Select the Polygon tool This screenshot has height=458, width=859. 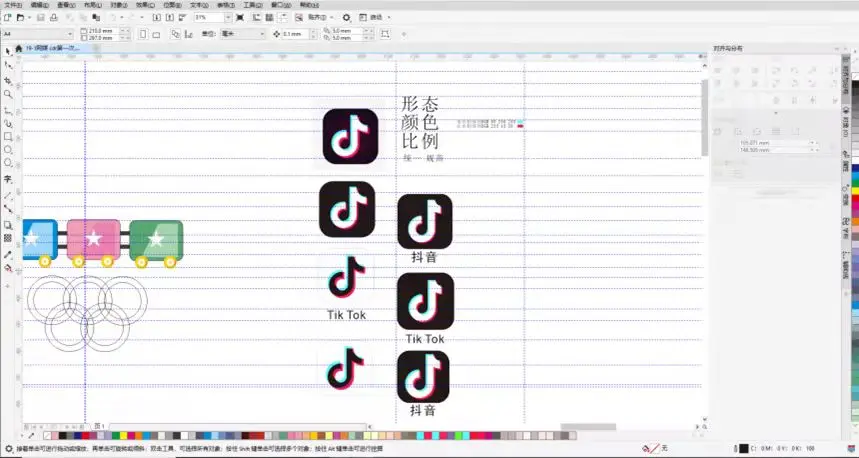point(8,163)
